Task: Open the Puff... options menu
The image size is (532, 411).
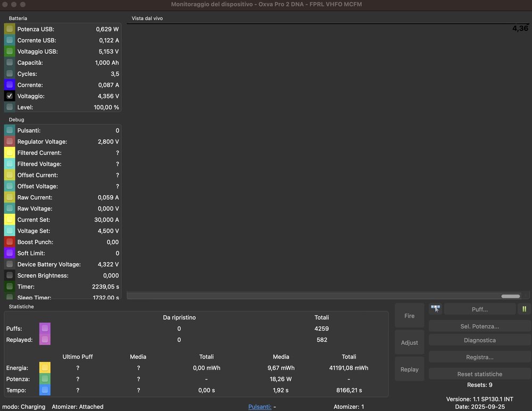Action: point(479,309)
